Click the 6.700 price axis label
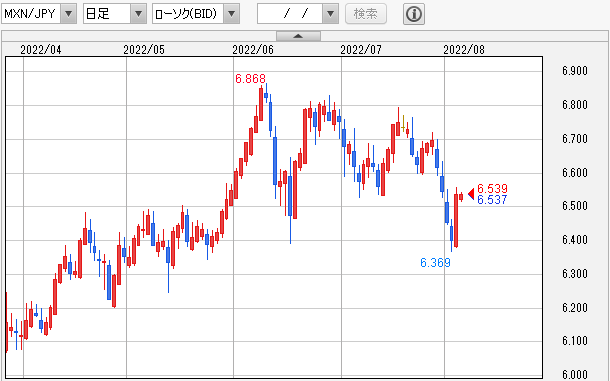 tap(575, 139)
